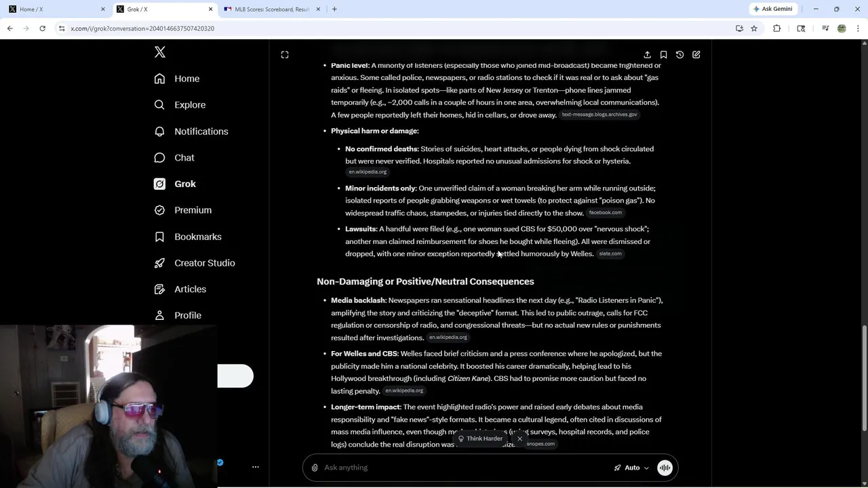
Task: Reload the page in the browser
Action: [x=42, y=28]
